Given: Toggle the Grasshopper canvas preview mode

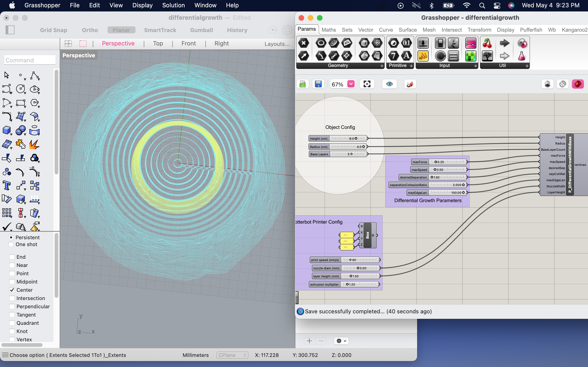Looking at the screenshot, I should coord(389,84).
